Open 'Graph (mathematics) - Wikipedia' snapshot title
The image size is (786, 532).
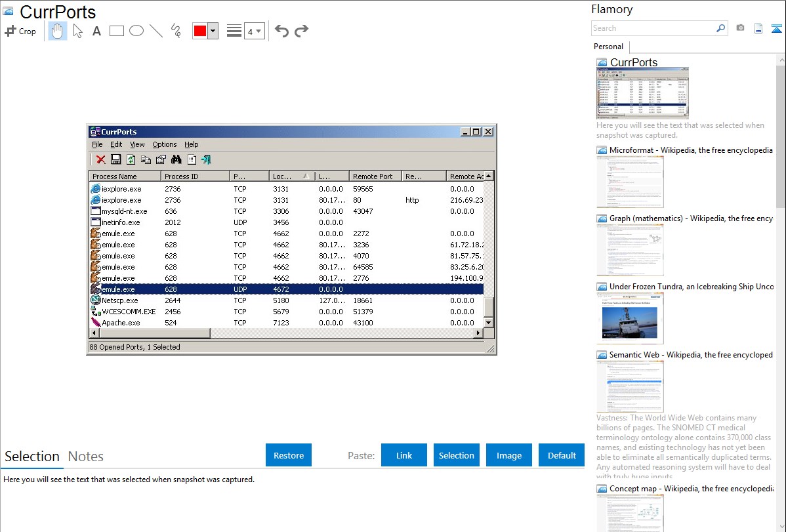tap(692, 218)
